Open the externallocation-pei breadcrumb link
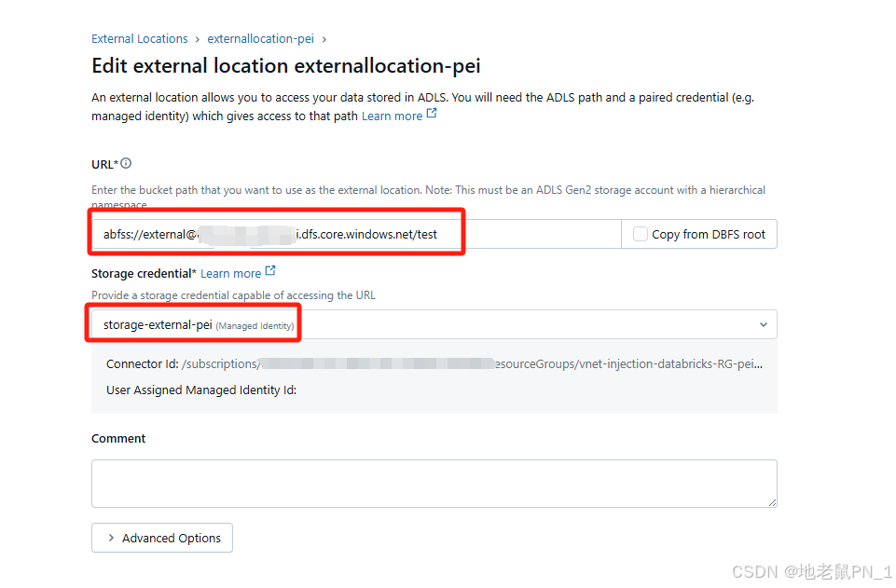This screenshot has height=588, width=896. click(x=260, y=38)
